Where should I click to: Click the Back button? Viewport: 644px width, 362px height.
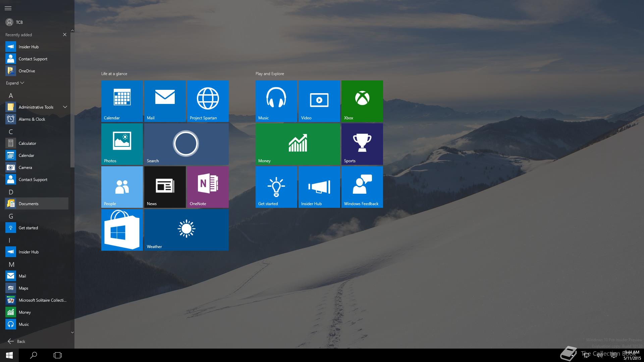[x=16, y=341]
